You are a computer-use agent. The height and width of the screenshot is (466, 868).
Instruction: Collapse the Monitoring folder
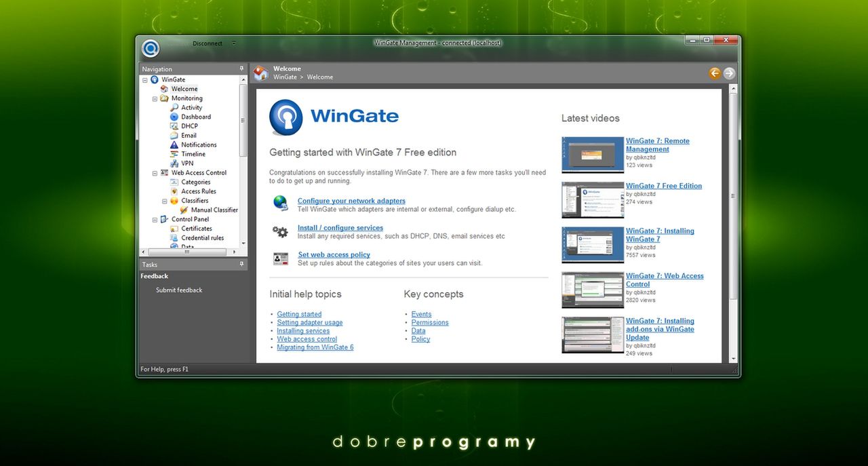tap(154, 98)
